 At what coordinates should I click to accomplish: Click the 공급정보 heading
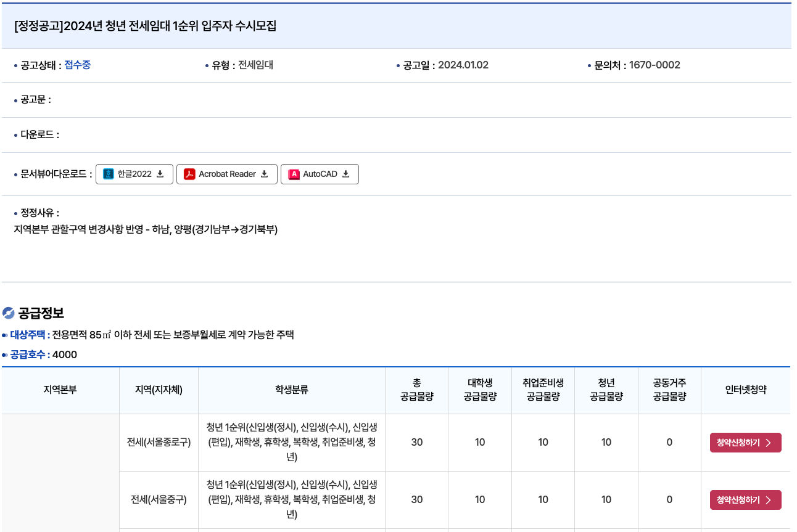41,313
